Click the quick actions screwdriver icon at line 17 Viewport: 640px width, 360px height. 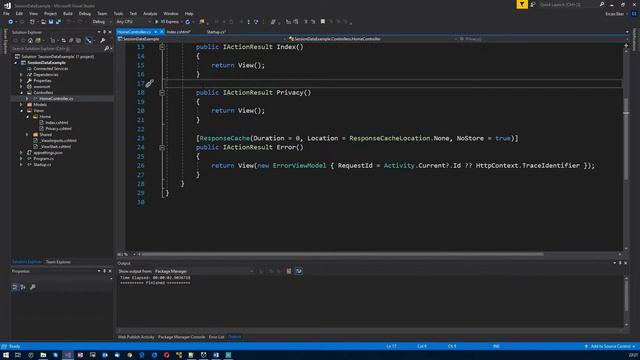tap(149, 83)
